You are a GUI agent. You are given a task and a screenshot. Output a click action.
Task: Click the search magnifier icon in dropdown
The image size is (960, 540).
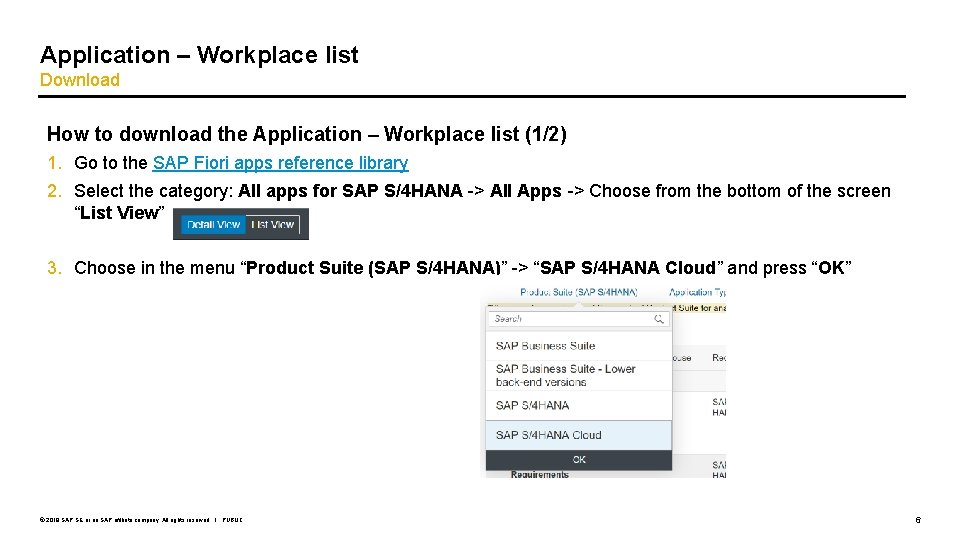point(659,319)
